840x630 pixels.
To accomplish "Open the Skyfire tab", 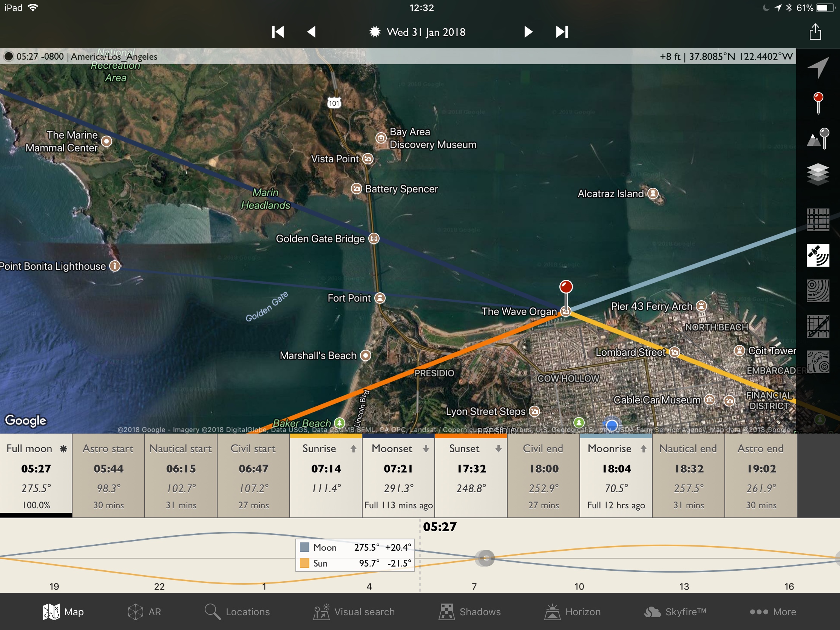I will tap(675, 612).
